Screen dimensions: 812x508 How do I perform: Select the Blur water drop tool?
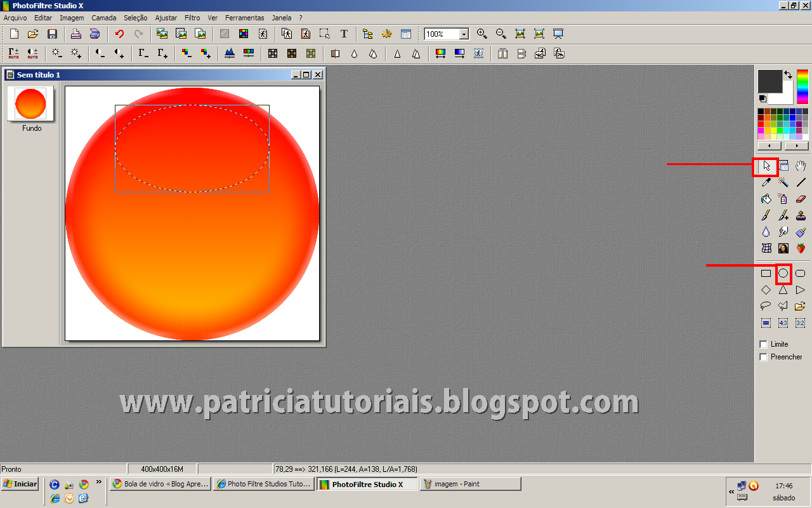click(766, 232)
